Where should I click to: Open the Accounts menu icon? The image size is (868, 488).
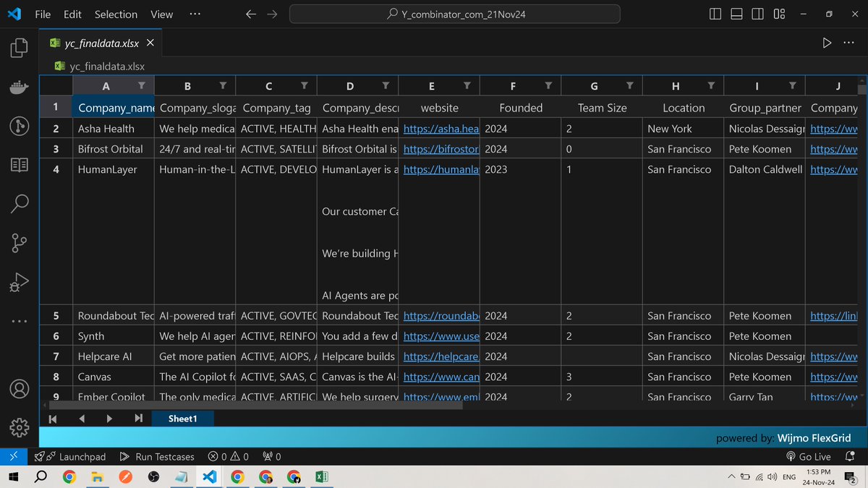click(19, 388)
